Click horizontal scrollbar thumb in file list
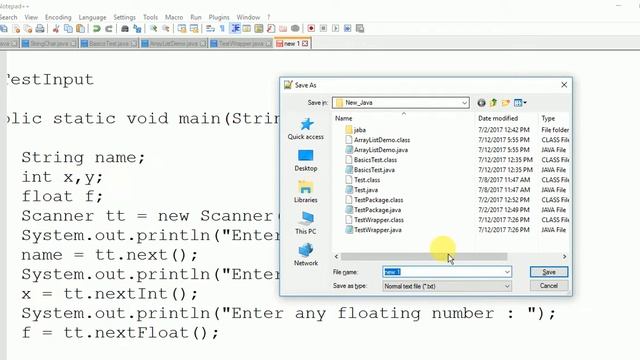640x360 pixels. pos(424,257)
